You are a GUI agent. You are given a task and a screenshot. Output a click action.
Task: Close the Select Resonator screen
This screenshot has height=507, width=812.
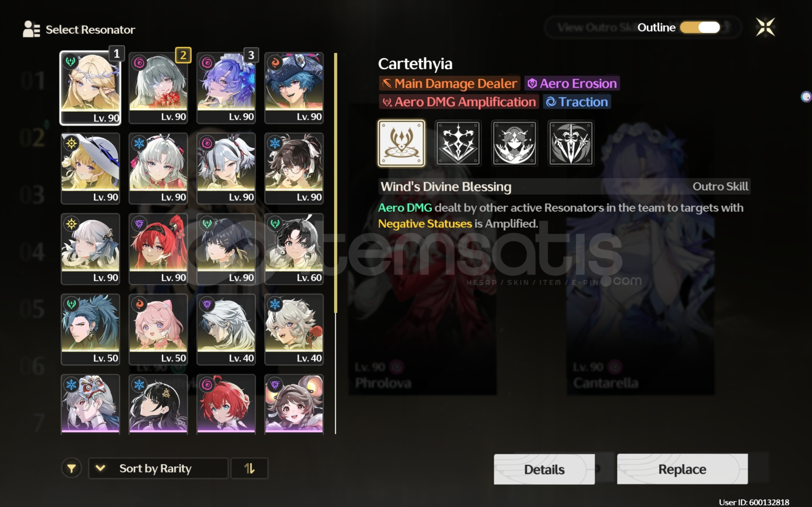(765, 27)
